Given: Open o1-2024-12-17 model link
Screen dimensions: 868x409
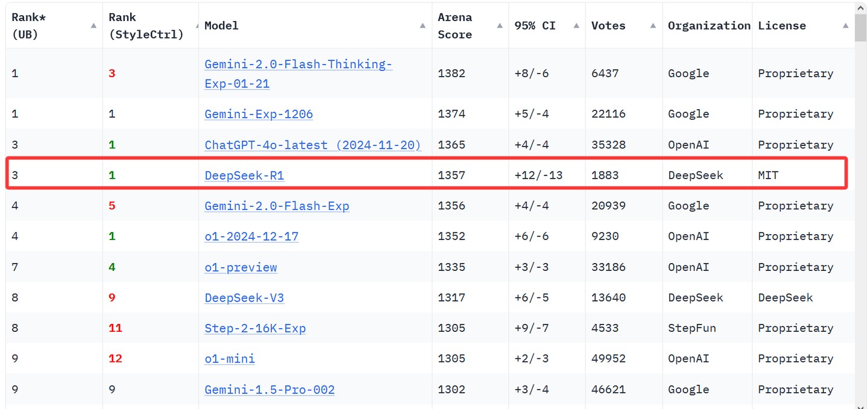Looking at the screenshot, I should click(251, 236).
